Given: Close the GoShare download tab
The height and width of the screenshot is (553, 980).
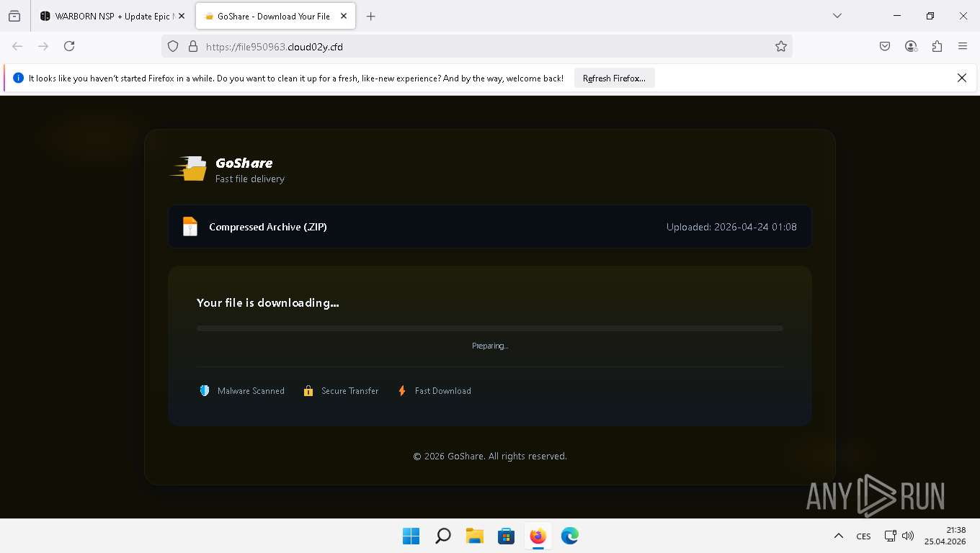Looking at the screenshot, I should (x=344, y=16).
